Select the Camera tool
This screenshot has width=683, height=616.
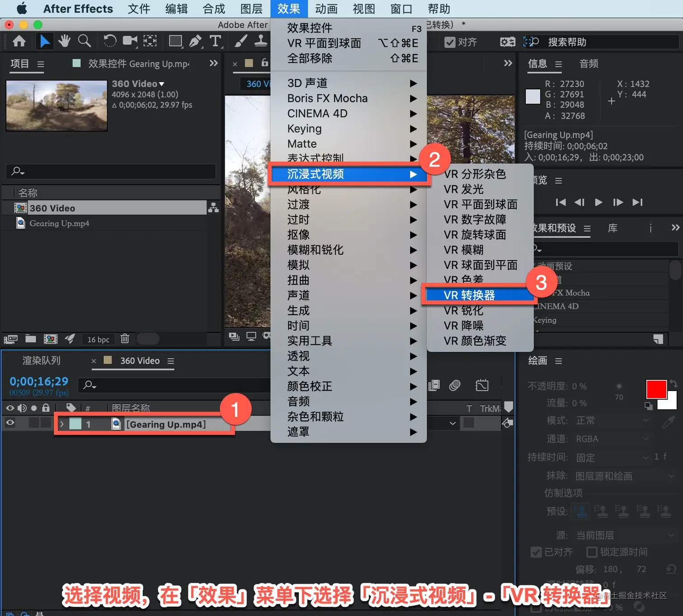click(130, 41)
